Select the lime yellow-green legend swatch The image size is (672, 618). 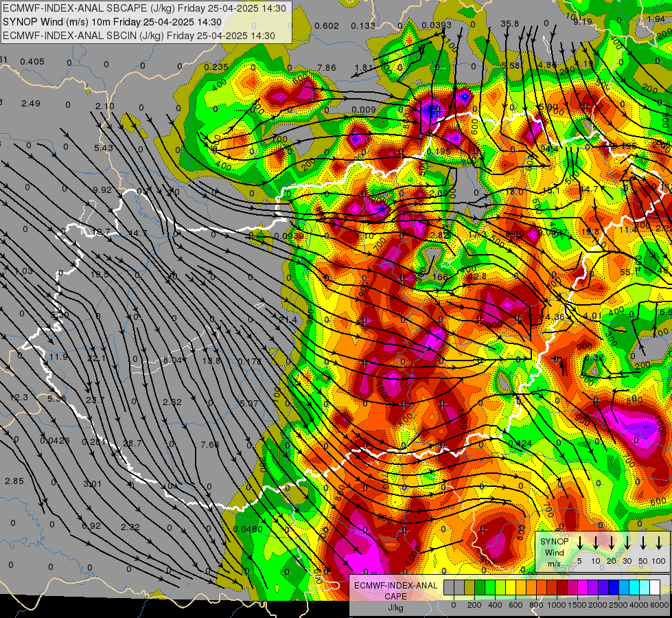pyautogui.click(x=500, y=587)
